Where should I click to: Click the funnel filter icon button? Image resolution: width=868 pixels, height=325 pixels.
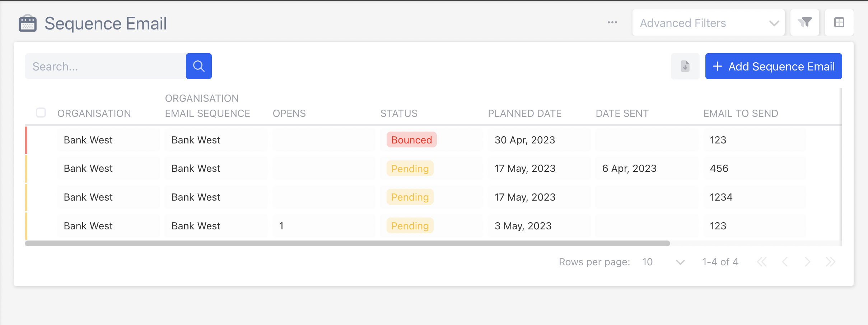coord(804,22)
